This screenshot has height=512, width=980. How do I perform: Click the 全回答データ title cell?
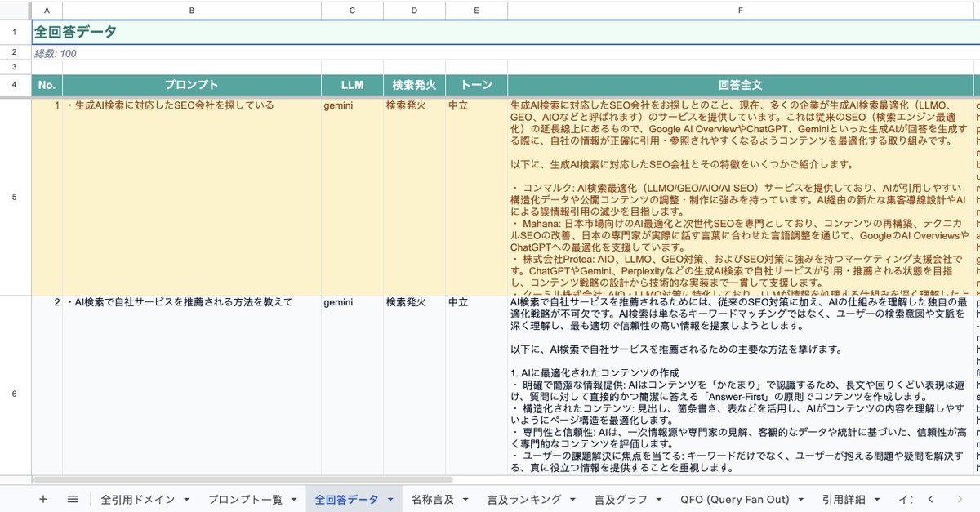75,32
